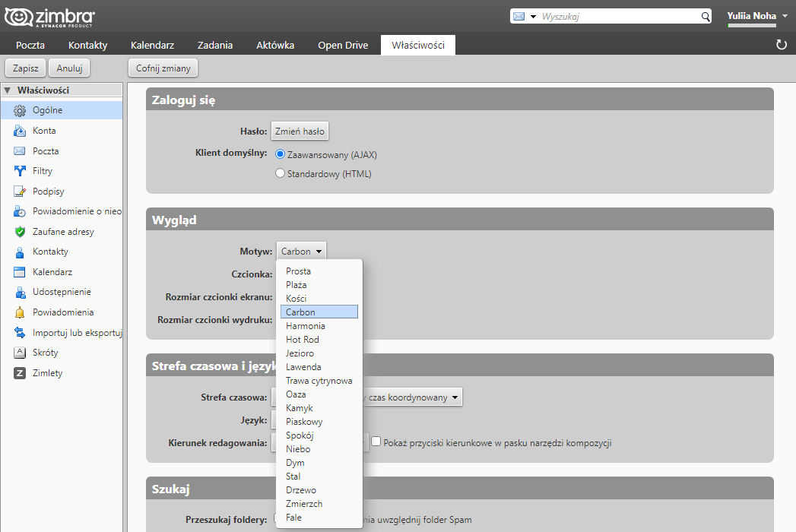796x532 pixels.
Task: Collapse the Właściwości tree header
Action: click(8, 90)
